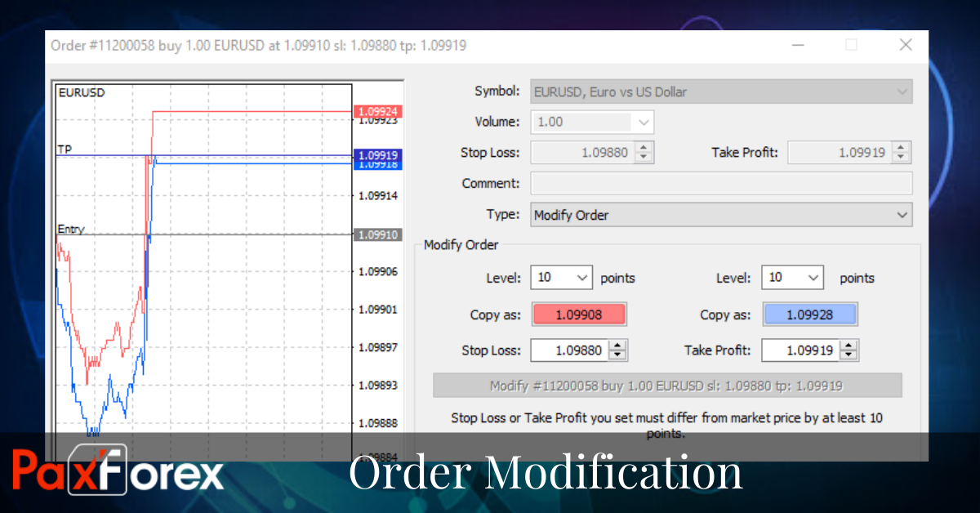Click the red ask price tag 1.09924
The image size is (980, 513).
tap(377, 111)
